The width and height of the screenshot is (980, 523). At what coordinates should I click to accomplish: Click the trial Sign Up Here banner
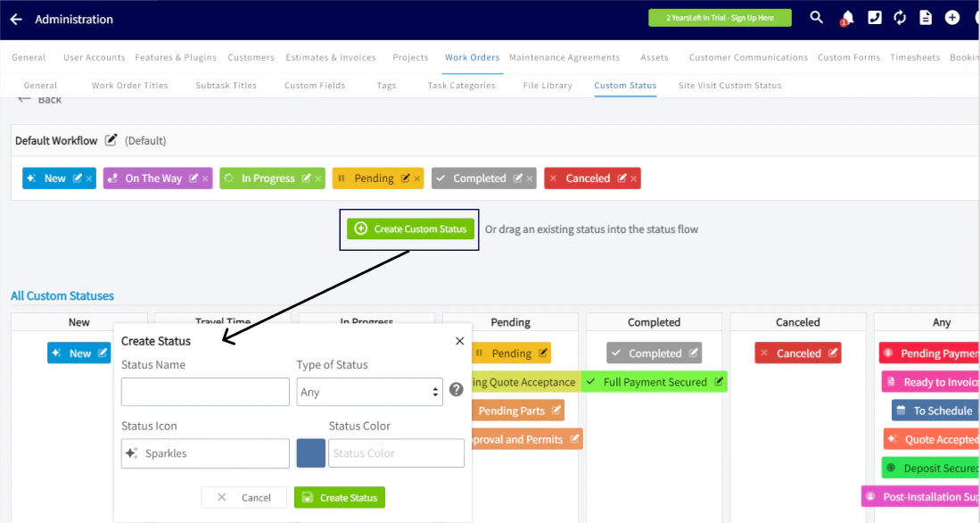point(720,18)
